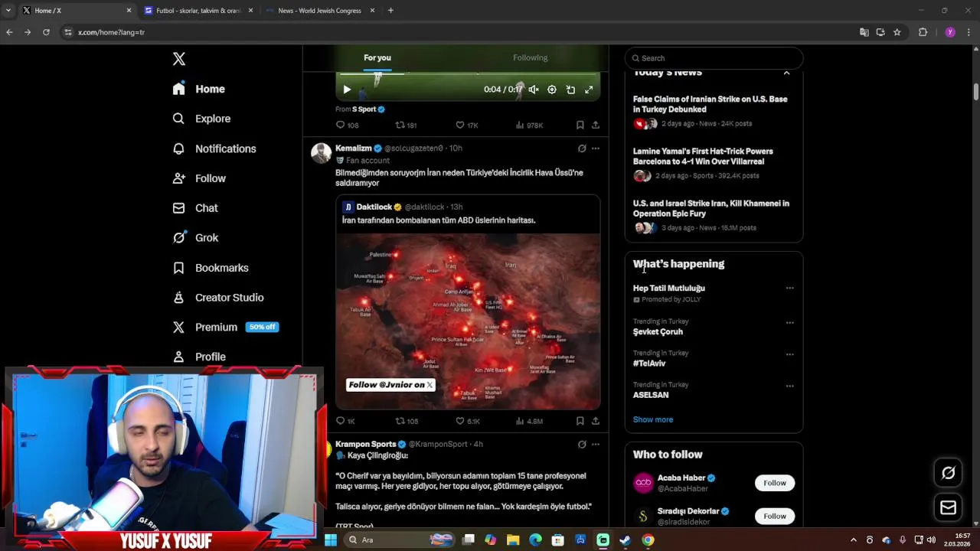Open Explore in the sidebar
Screen dimensions: 980x551
201,119
